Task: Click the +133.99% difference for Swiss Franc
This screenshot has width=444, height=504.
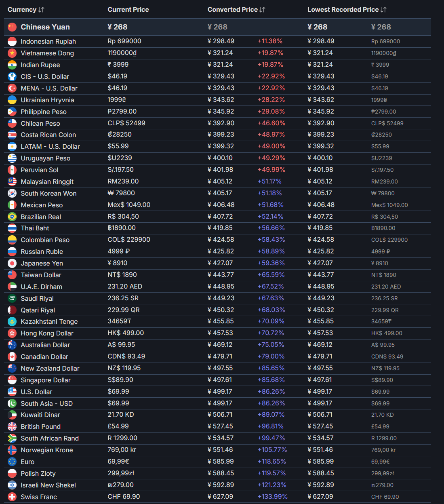Action: point(273,497)
